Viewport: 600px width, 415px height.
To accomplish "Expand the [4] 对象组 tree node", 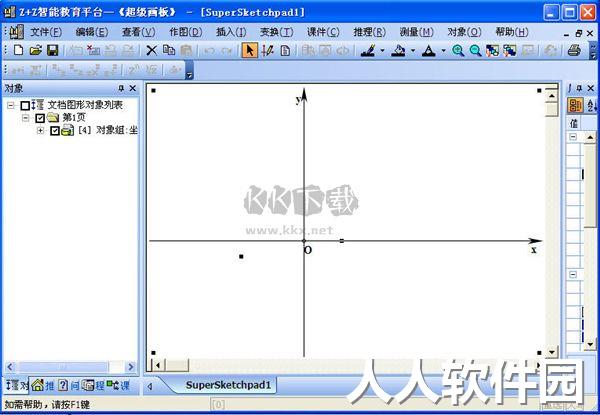I will pos(41,131).
